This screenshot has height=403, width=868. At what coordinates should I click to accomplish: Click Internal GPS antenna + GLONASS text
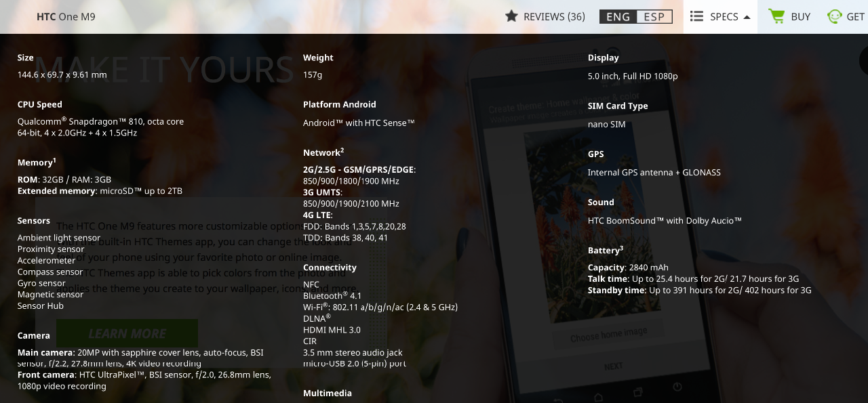tap(654, 172)
